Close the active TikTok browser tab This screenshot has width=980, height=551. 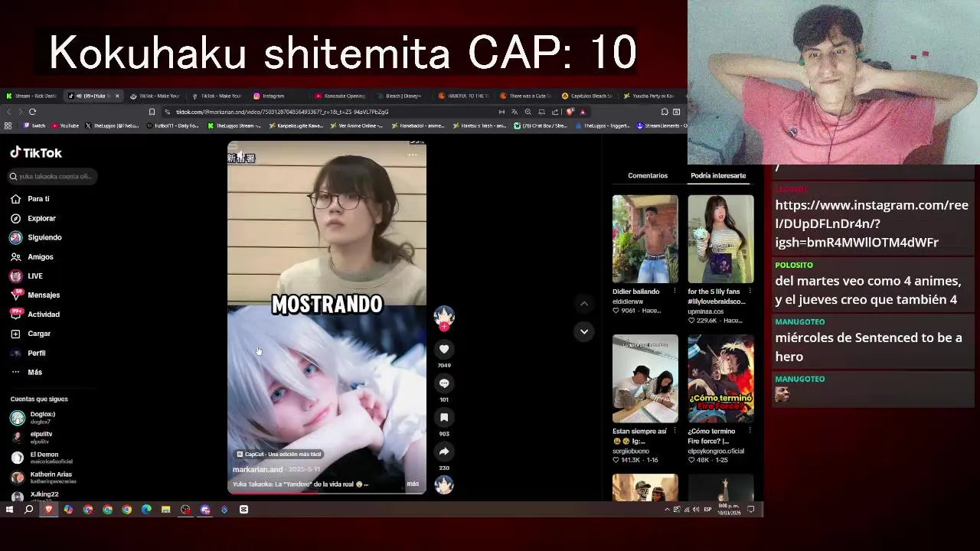pyautogui.click(x=117, y=96)
